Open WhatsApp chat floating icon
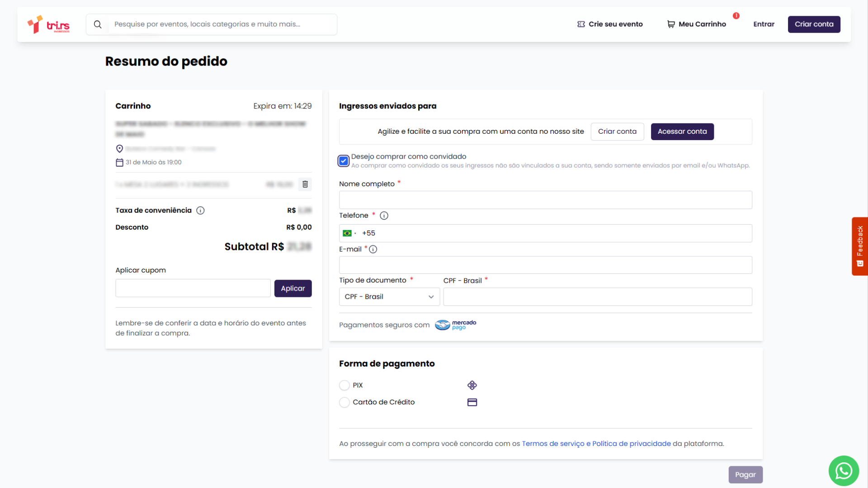The width and height of the screenshot is (868, 488). 844,471
